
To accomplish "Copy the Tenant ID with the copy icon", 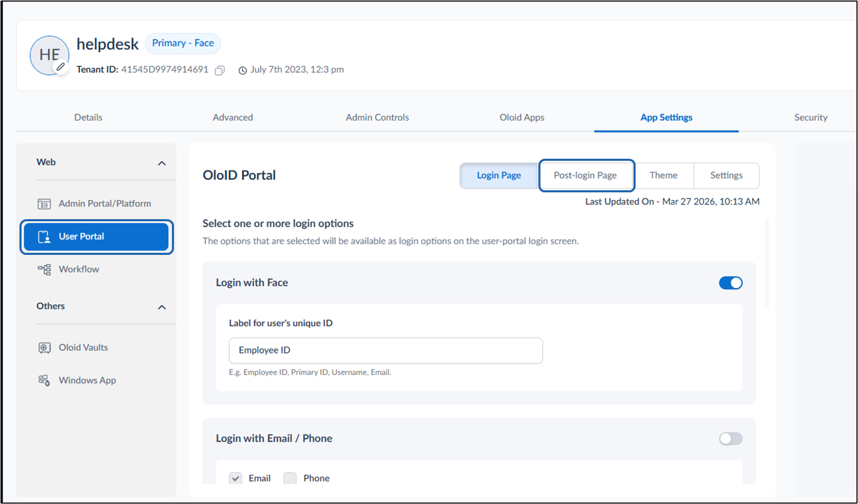I will (x=220, y=70).
